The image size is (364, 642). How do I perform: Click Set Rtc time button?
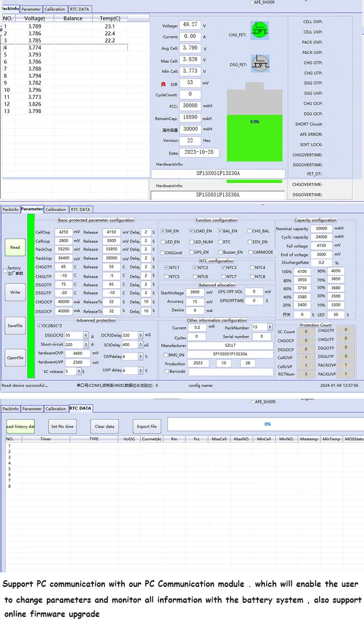[62, 426]
